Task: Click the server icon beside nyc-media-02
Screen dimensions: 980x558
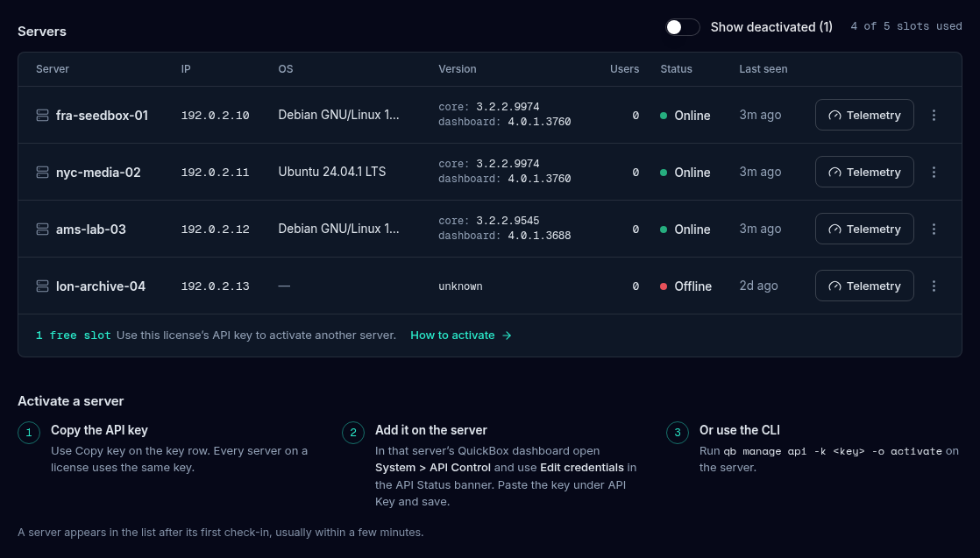Action: pos(42,172)
